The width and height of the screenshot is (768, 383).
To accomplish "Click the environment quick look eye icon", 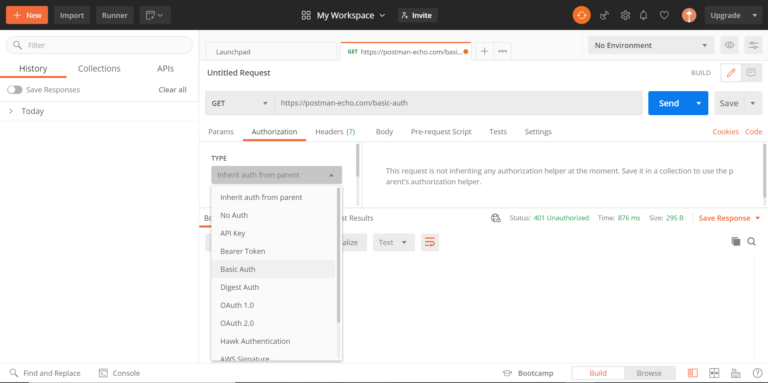I will [x=729, y=45].
